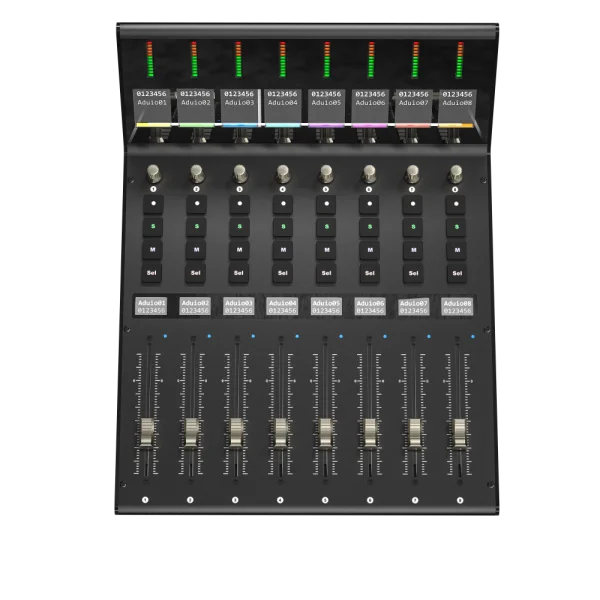
Task: Click the channel 8 fader cap
Action: (x=460, y=433)
